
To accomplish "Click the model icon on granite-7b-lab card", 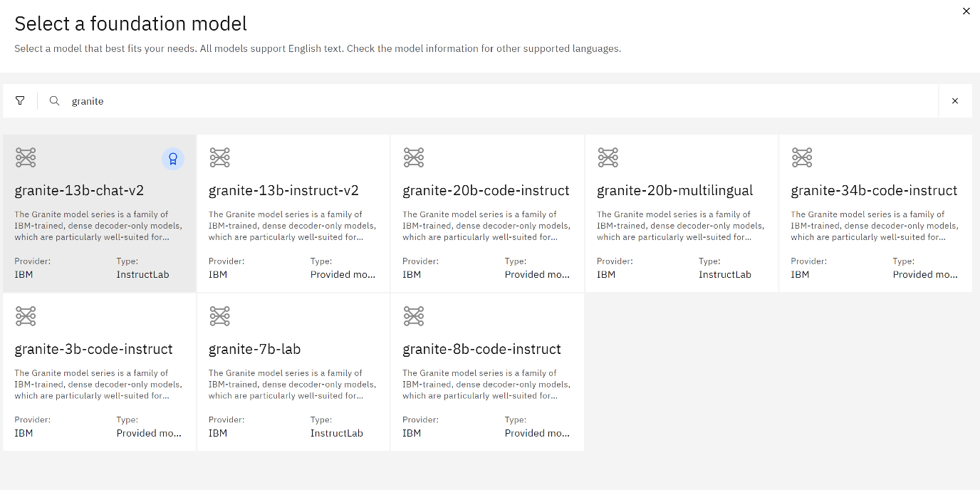I will tap(219, 316).
